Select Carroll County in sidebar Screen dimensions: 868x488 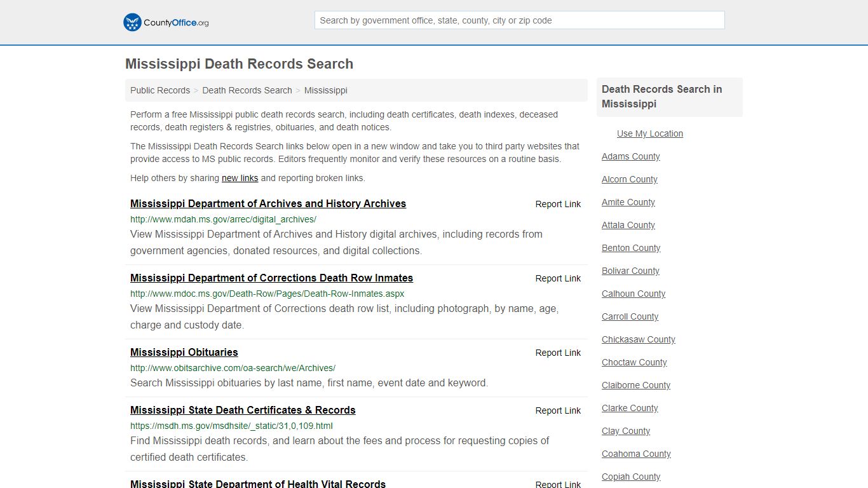[630, 316]
